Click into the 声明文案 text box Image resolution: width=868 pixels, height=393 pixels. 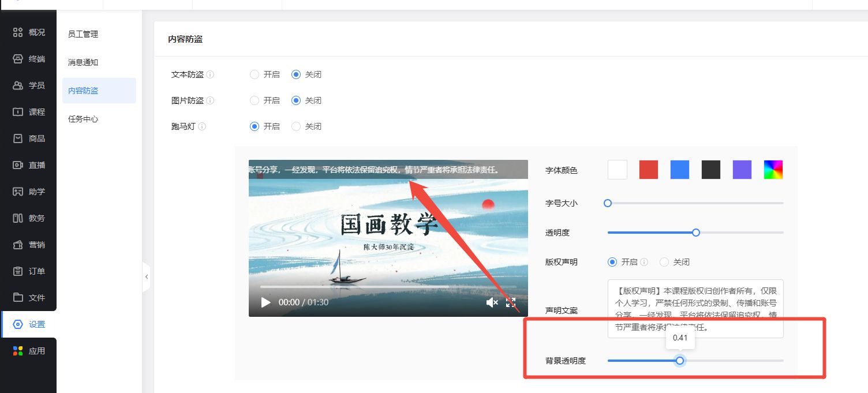[695, 308]
